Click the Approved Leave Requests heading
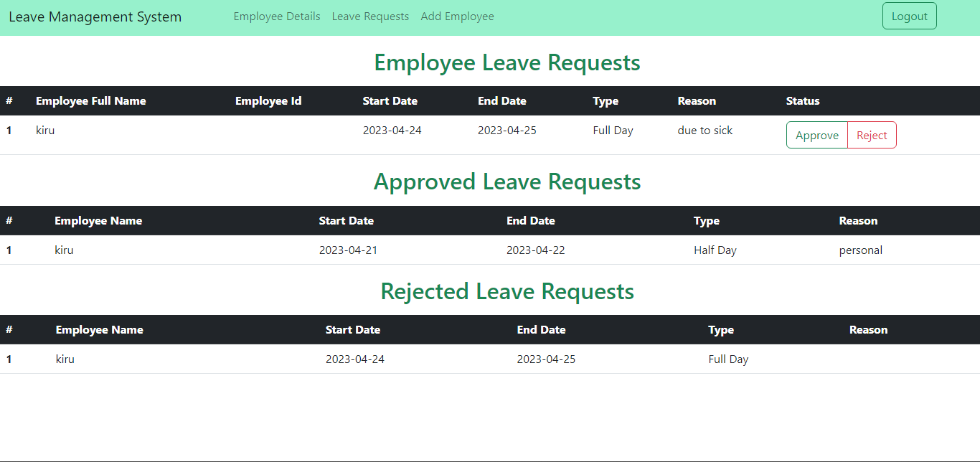The image size is (980, 462). 507,181
